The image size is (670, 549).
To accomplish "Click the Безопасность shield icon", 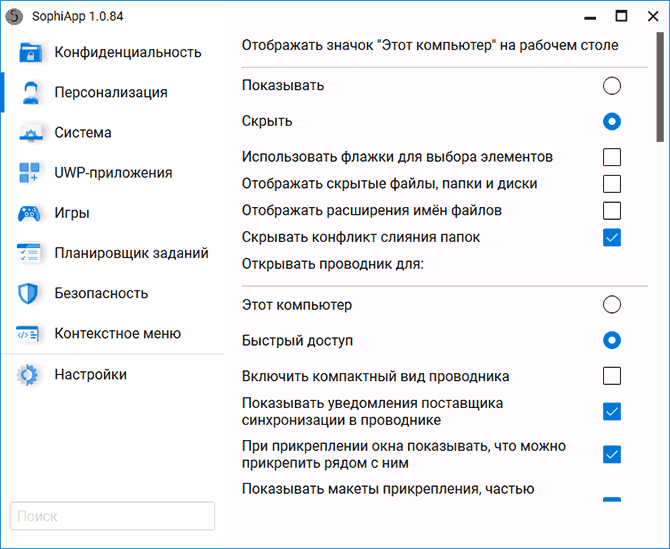I will (28, 293).
